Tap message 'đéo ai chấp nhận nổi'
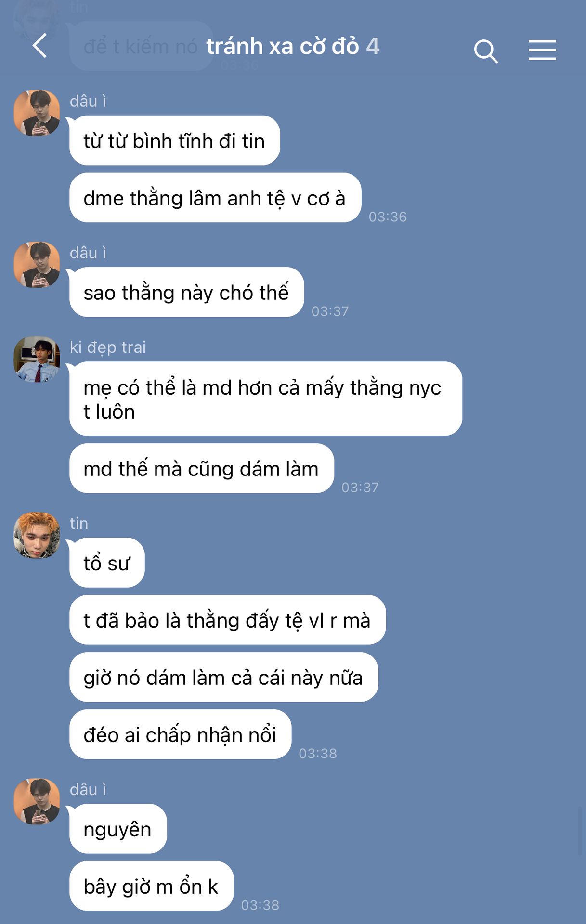The width and height of the screenshot is (586, 924). tap(181, 734)
